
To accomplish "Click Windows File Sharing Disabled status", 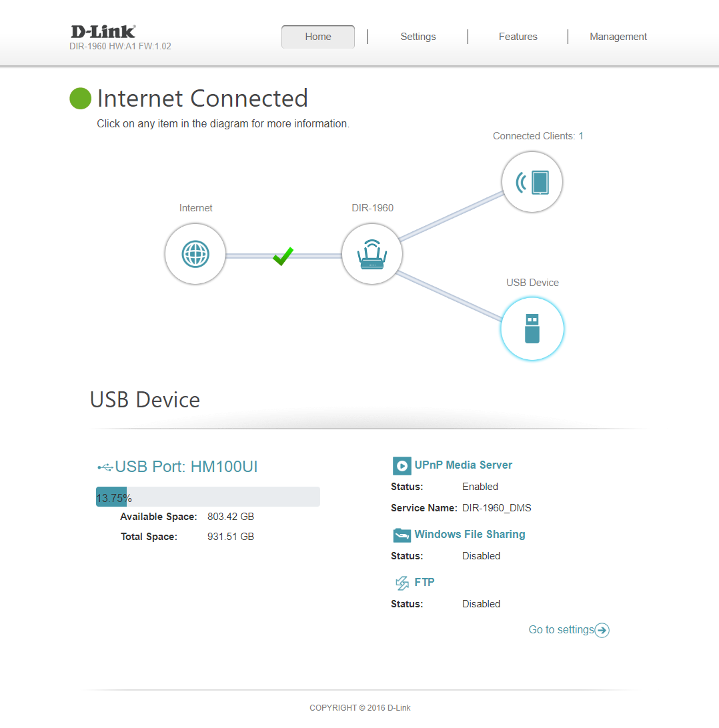I will tap(481, 556).
